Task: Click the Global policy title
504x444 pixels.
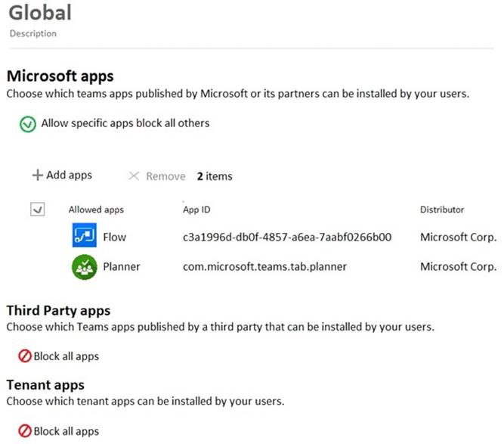Action: [x=40, y=13]
